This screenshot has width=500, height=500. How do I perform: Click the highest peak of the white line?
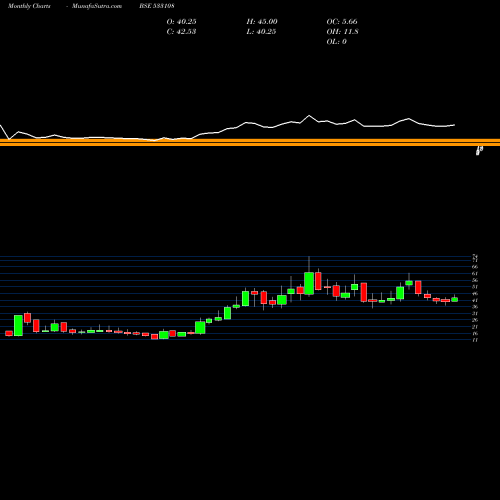point(309,116)
